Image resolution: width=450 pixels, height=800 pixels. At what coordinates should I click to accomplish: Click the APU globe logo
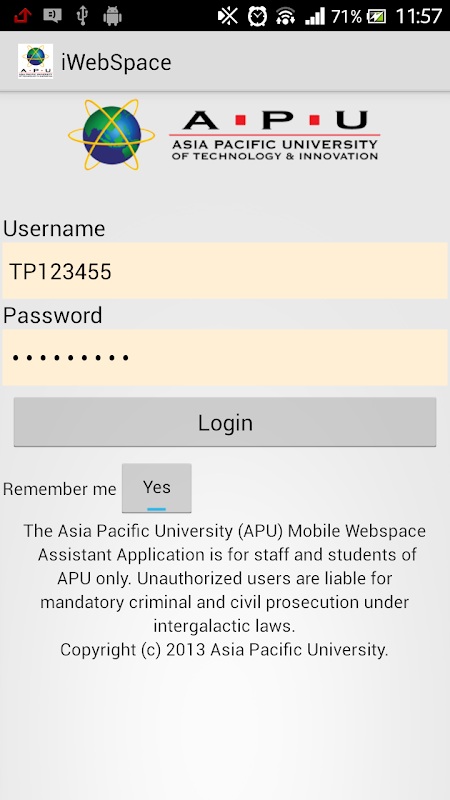[111, 135]
